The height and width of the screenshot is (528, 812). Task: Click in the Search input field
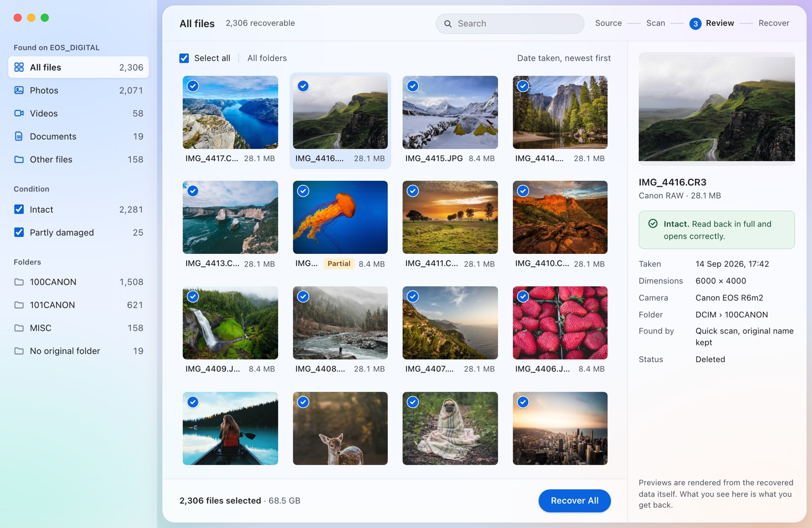[510, 24]
